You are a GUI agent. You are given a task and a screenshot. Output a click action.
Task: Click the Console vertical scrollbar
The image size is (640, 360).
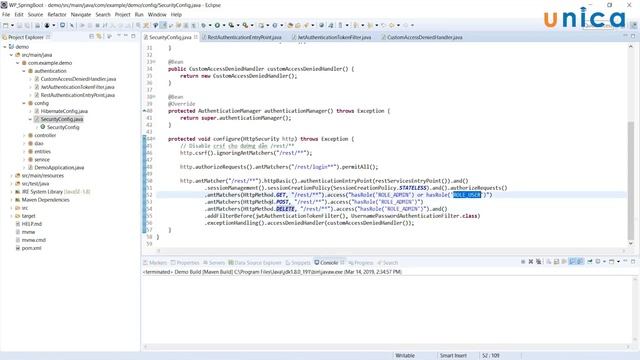click(635, 310)
